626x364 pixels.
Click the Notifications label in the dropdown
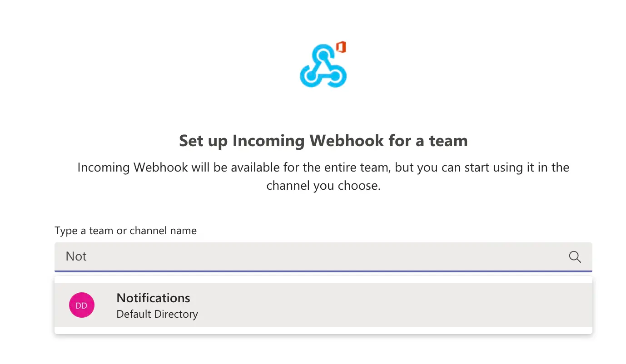(153, 298)
